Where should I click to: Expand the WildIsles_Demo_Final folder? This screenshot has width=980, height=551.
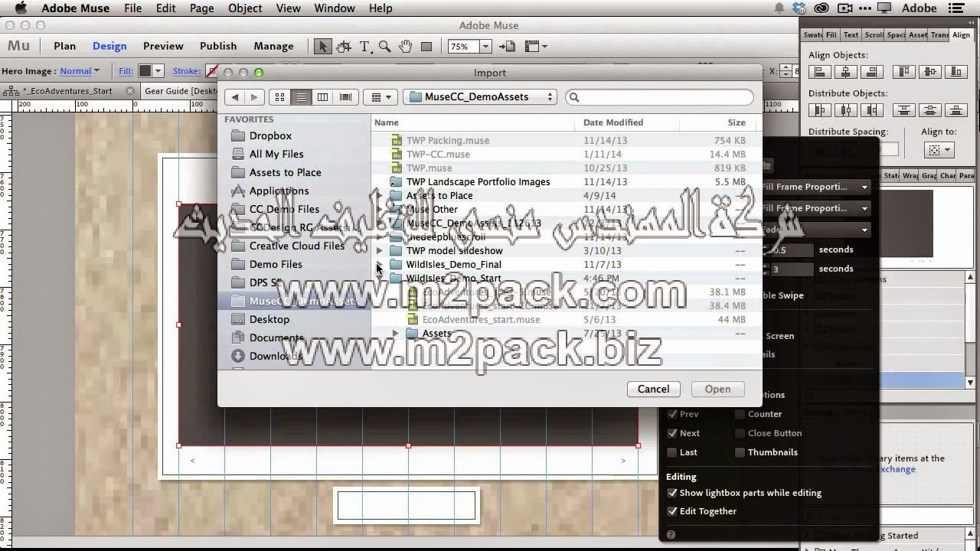380,265
